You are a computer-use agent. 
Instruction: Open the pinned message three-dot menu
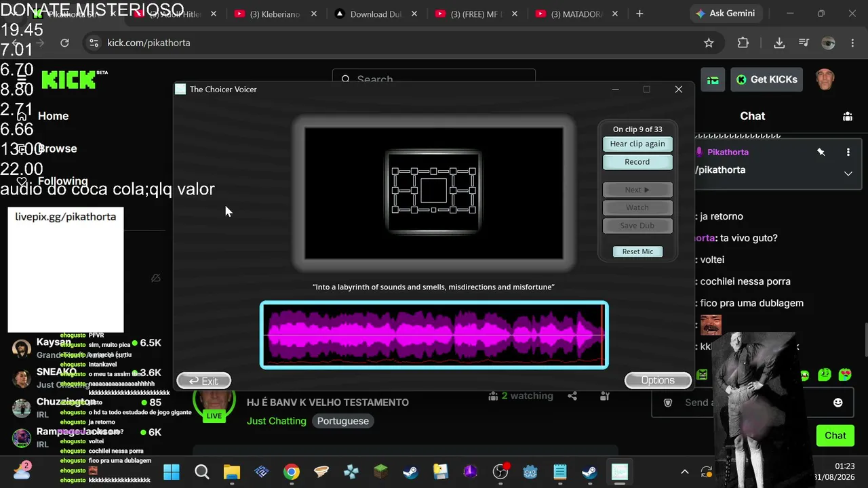848,152
